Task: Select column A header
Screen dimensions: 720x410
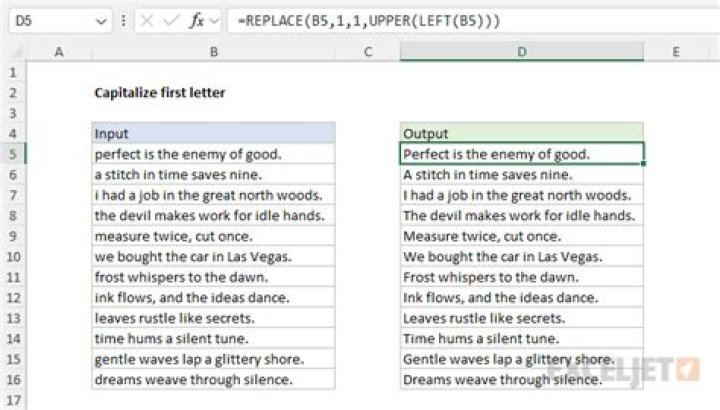Action: pos(59,52)
